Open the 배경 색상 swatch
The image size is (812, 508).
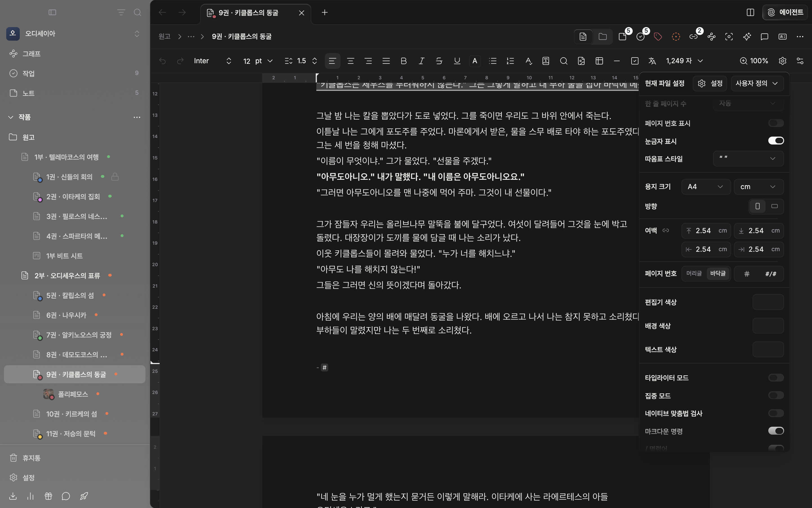(768, 326)
